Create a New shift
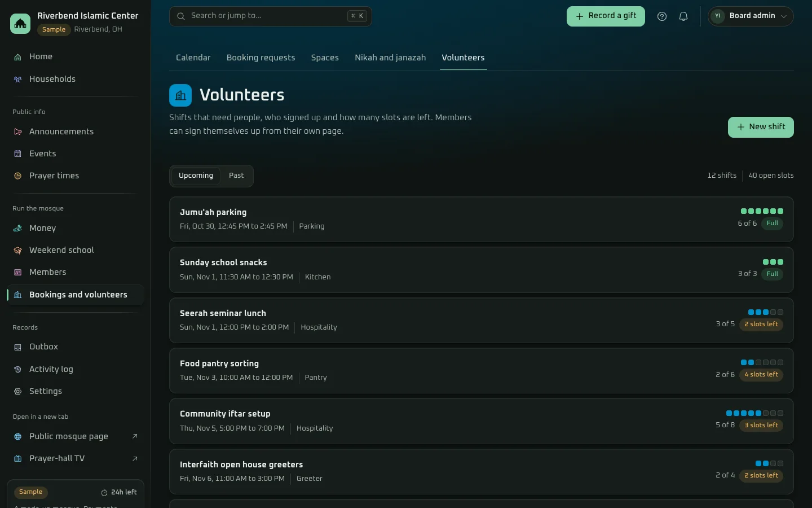 point(761,127)
